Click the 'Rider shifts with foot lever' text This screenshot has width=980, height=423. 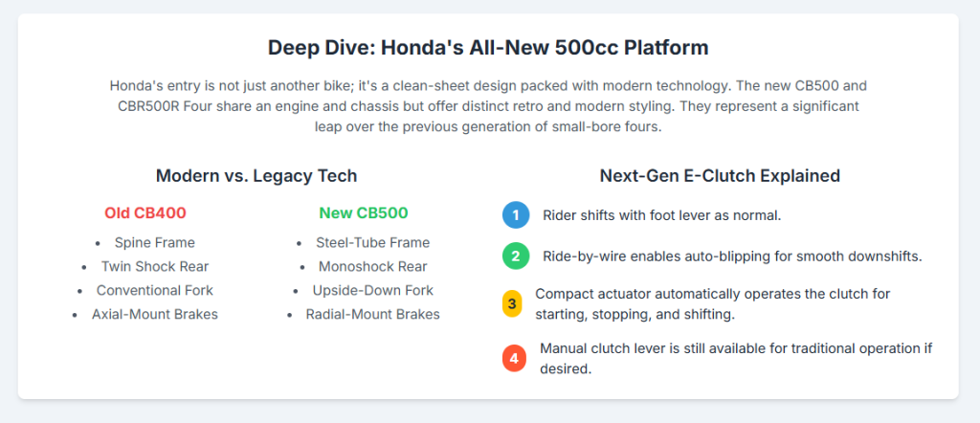pos(661,215)
